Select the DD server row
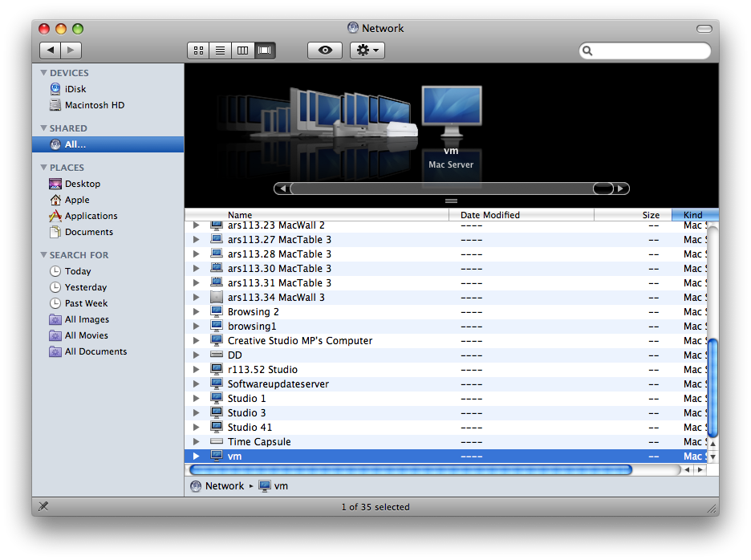751x560 pixels. coord(445,355)
